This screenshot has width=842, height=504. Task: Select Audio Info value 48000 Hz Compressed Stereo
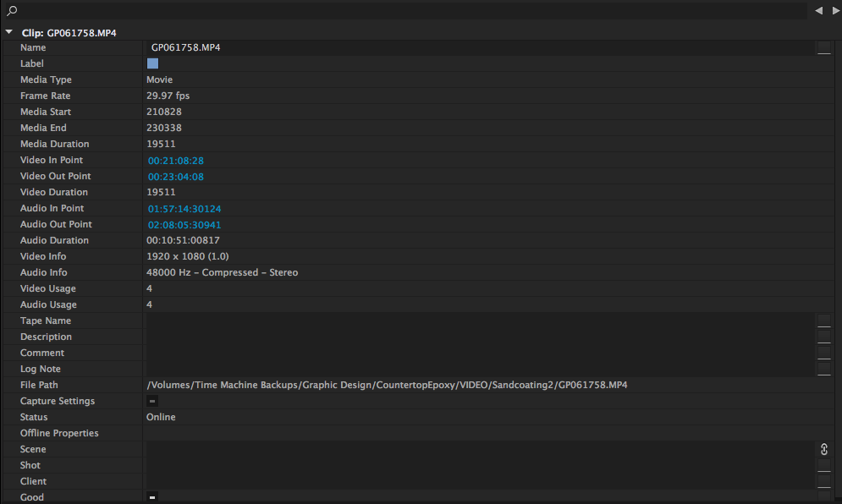pos(222,272)
